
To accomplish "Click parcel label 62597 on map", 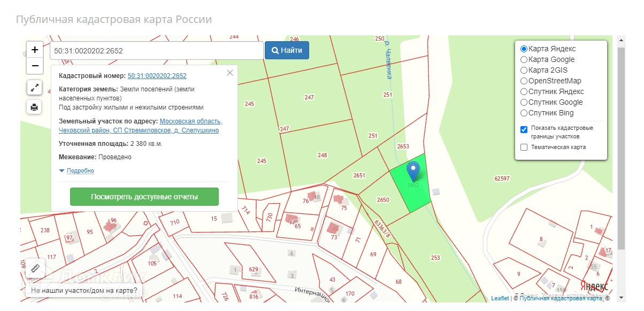I will (502, 178).
